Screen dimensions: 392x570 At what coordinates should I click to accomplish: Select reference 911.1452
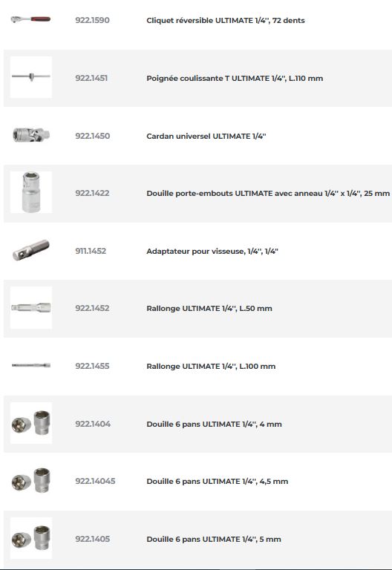click(91, 251)
